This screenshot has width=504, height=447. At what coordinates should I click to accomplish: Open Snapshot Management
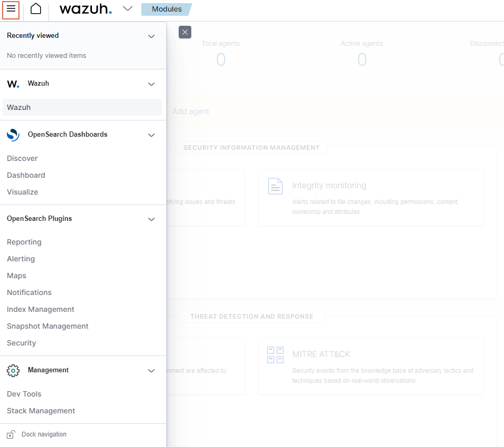(x=48, y=326)
